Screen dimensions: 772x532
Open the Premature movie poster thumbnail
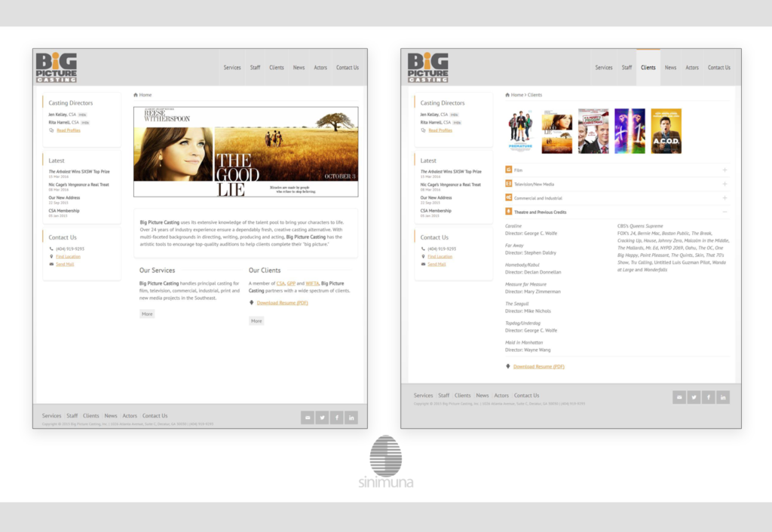[x=520, y=131]
